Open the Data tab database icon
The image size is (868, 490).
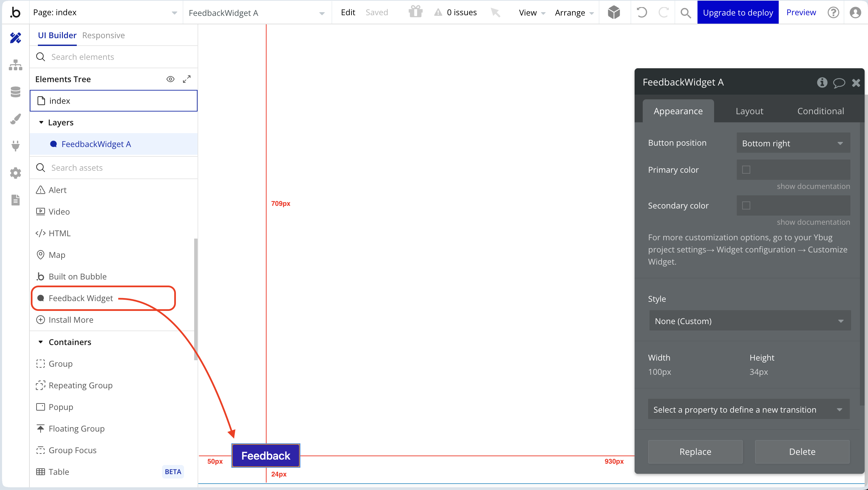(x=16, y=92)
